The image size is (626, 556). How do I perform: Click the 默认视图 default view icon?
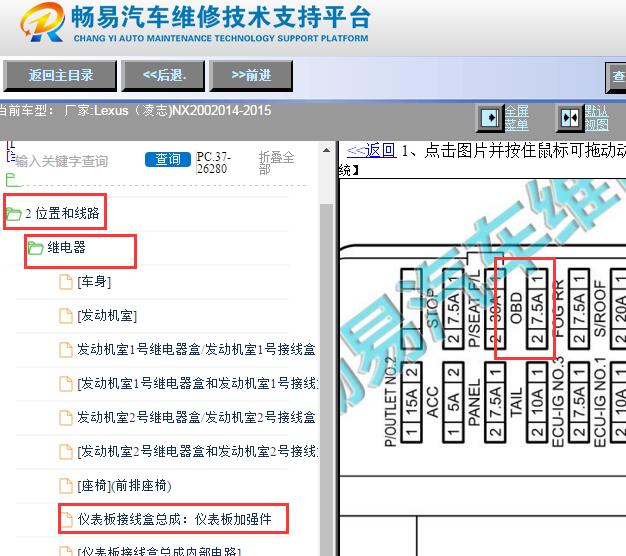point(570,118)
